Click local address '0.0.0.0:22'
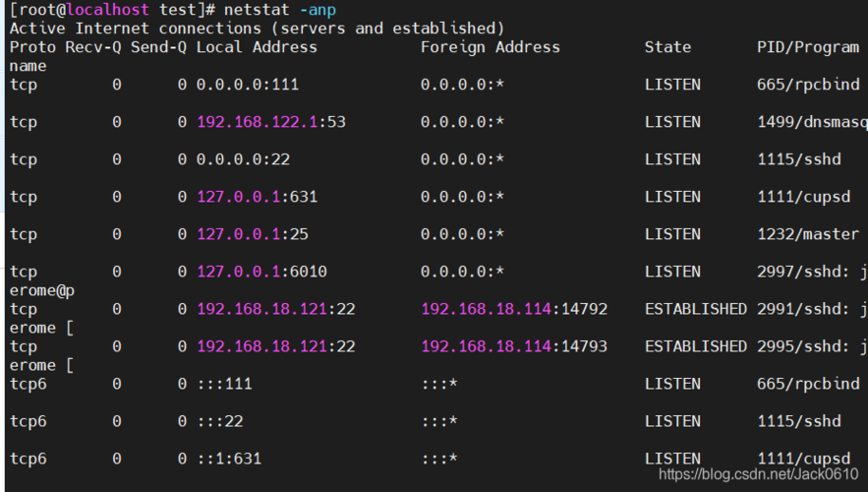The image size is (868, 492). click(243, 159)
